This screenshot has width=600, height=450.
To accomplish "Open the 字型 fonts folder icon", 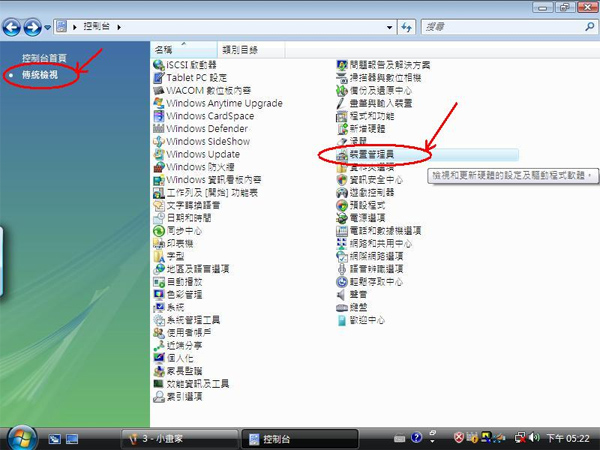I will coord(159,256).
